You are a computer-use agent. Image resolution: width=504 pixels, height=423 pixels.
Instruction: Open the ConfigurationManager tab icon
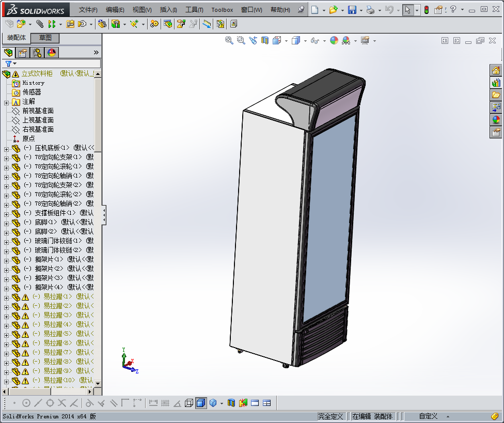37,52
